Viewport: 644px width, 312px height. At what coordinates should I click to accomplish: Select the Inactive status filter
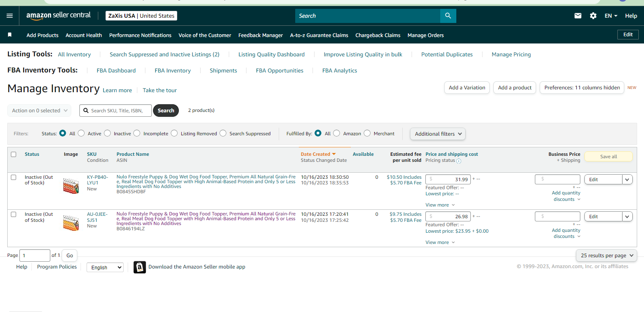[x=108, y=133]
